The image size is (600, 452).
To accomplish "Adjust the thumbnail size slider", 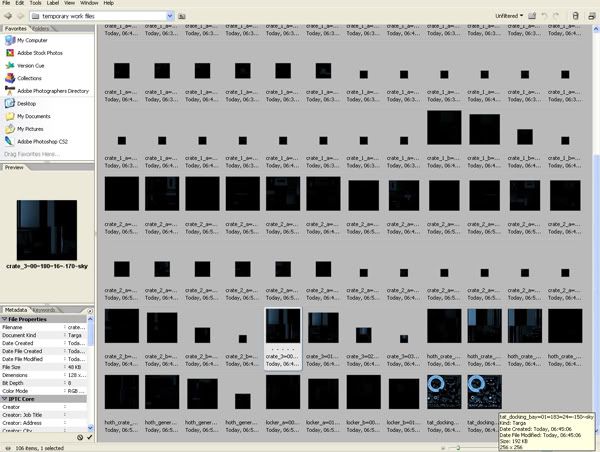I will click(458, 448).
